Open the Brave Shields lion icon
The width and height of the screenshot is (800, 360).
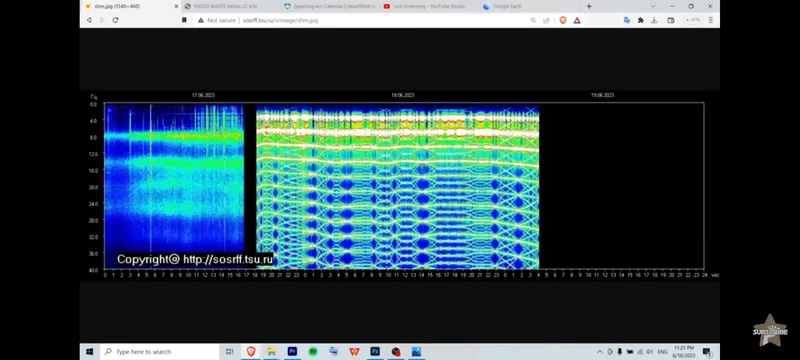click(563, 20)
